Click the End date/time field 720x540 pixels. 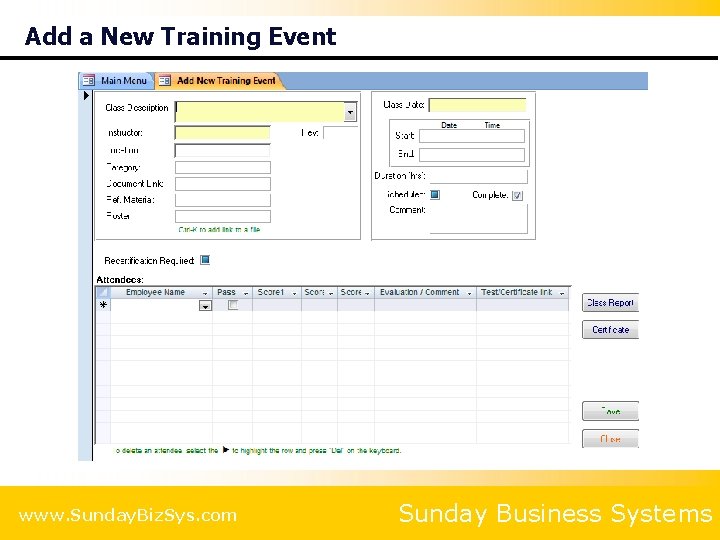[472, 155]
